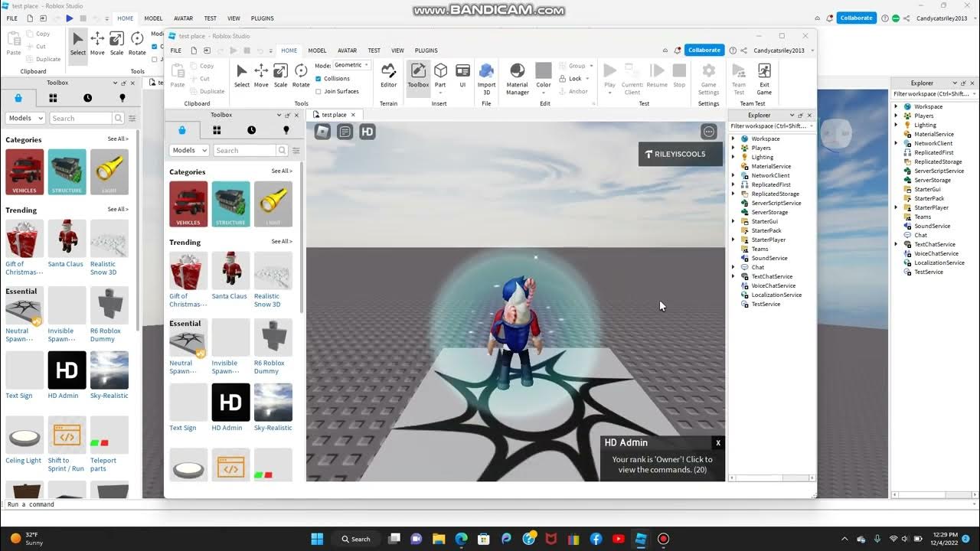Open the Material Manager
Screen dimensions: 980x551
[x=518, y=79]
